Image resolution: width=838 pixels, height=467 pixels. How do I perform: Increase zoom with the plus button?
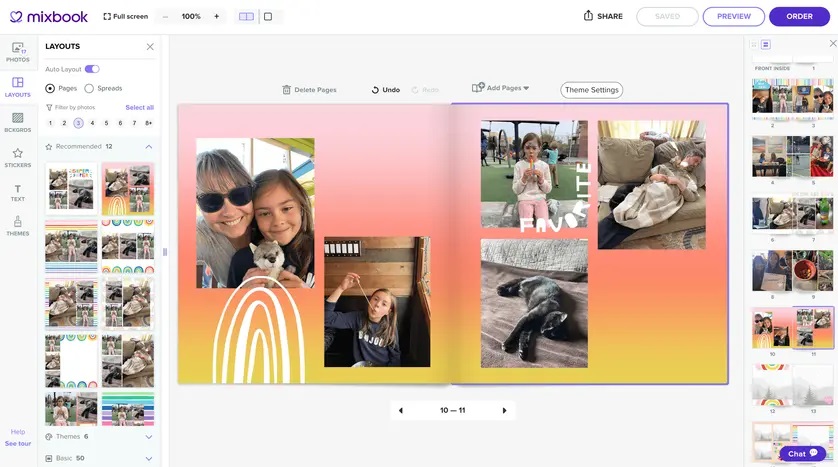coord(216,17)
